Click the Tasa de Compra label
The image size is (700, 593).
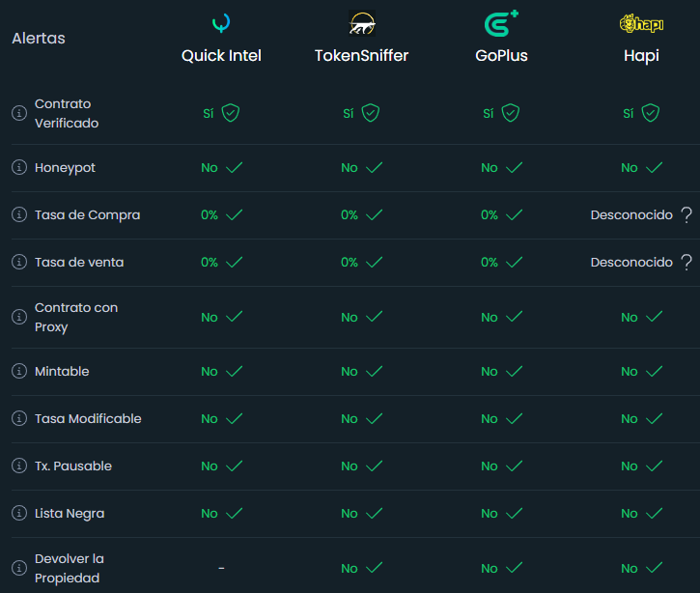(88, 215)
